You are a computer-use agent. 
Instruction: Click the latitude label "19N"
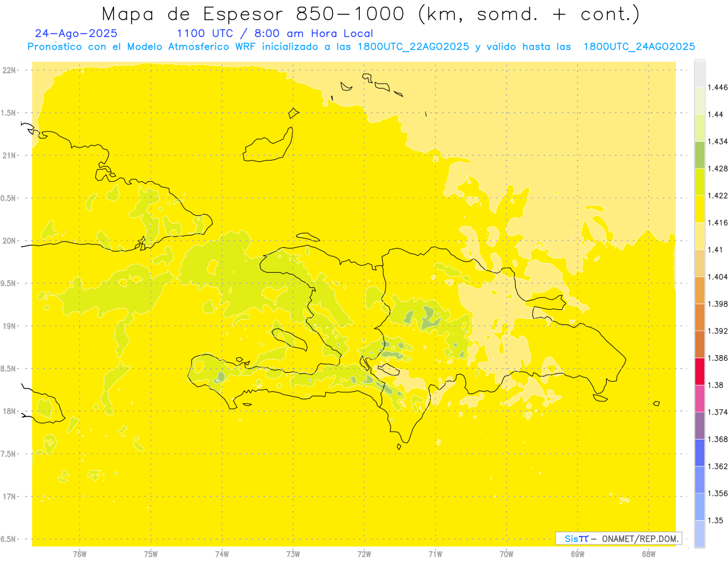click(x=9, y=326)
